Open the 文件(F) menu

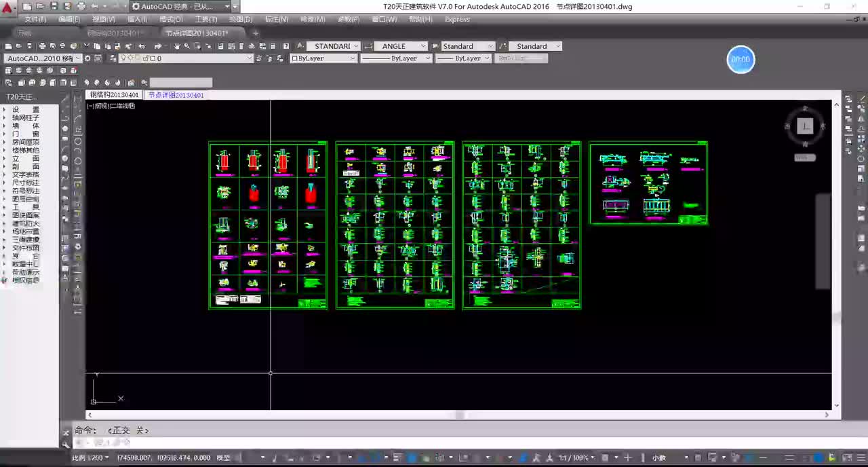point(35,19)
